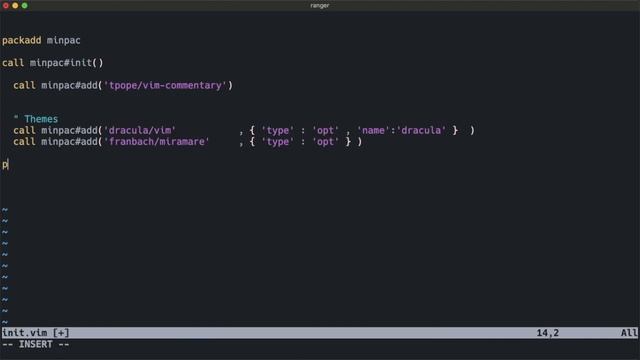The width and height of the screenshot is (640, 360).
Task: Click the '-- INSERT --' mode indicator
Action: (x=36, y=344)
